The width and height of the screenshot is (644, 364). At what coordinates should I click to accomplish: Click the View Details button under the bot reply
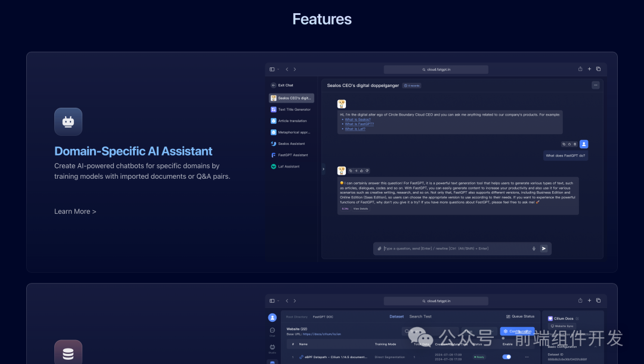[361, 209]
